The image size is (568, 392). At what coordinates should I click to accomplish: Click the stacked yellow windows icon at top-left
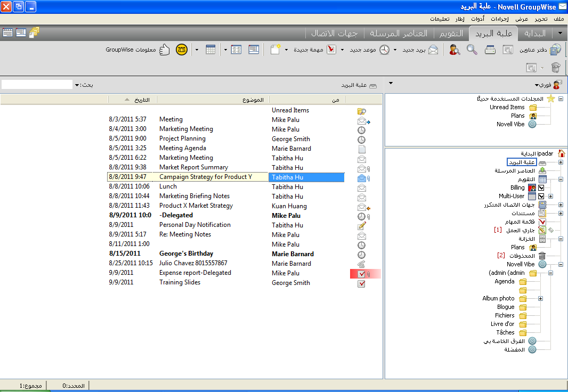35,32
